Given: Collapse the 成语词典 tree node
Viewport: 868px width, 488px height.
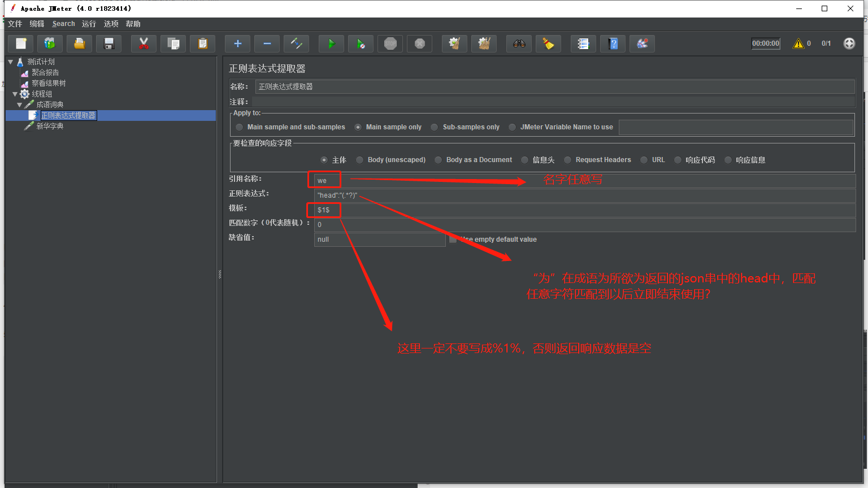Looking at the screenshot, I should (x=20, y=104).
